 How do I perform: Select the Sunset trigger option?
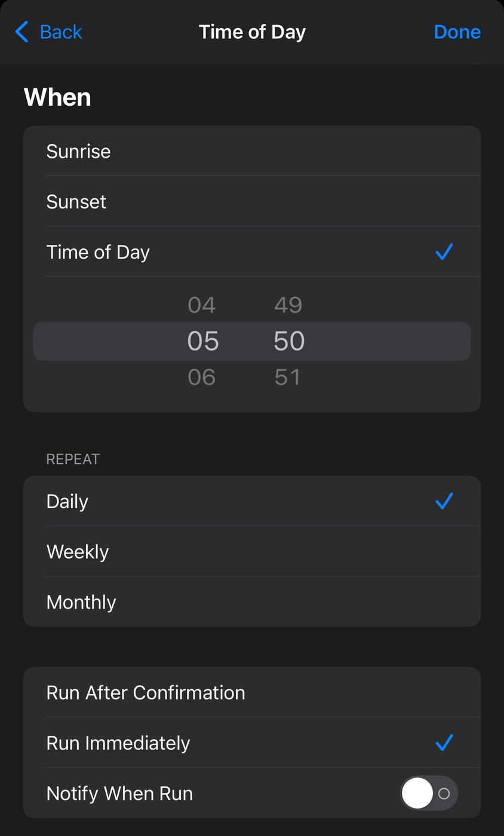tap(76, 202)
